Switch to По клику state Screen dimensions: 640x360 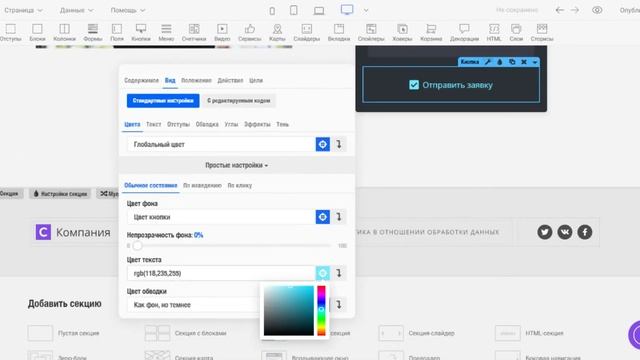pos(240,185)
